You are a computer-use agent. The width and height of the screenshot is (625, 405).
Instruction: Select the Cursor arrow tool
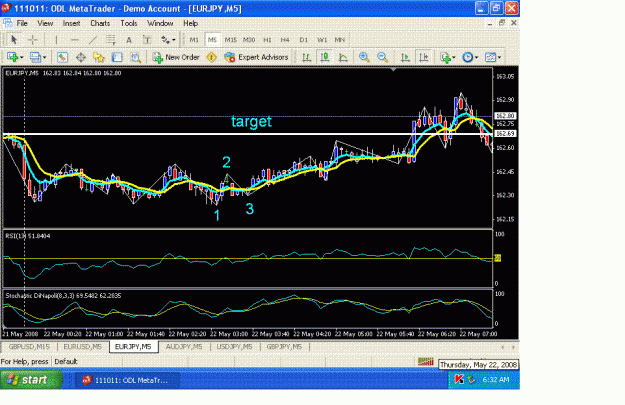coord(14,40)
